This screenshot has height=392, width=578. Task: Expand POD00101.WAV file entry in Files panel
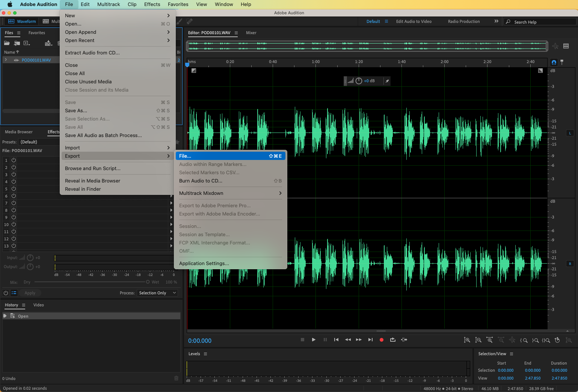tap(6, 60)
